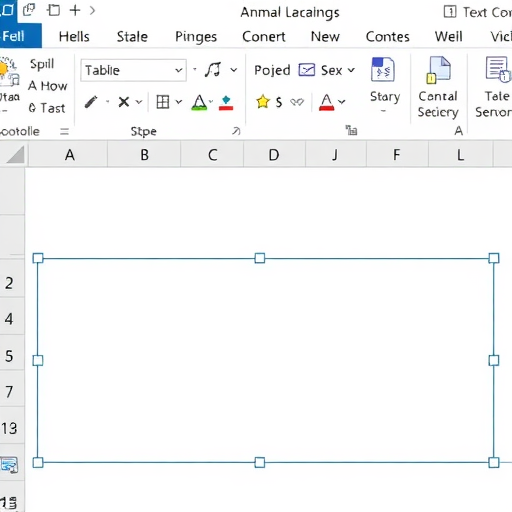Click the music note script icon
The image size is (512, 512).
pyautogui.click(x=213, y=70)
